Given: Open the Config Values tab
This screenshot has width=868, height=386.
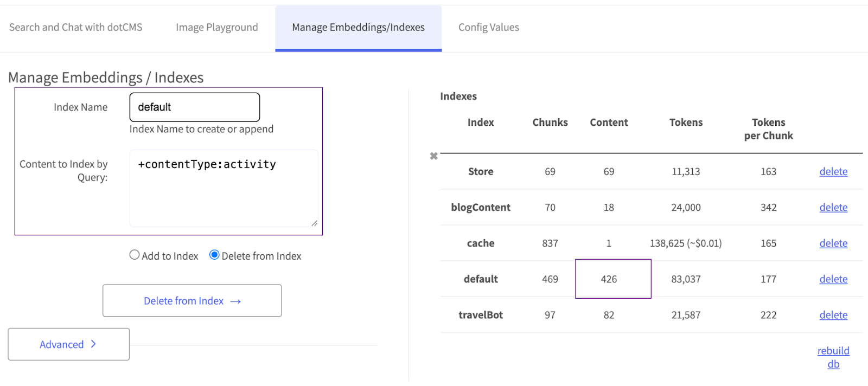Looking at the screenshot, I should tap(488, 27).
